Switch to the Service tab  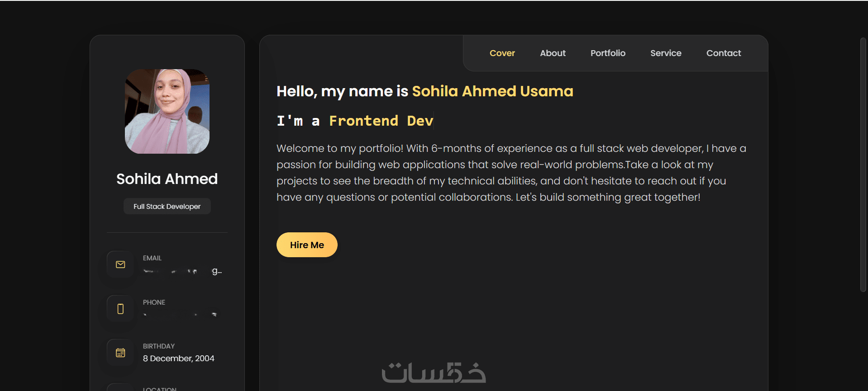pyautogui.click(x=666, y=53)
